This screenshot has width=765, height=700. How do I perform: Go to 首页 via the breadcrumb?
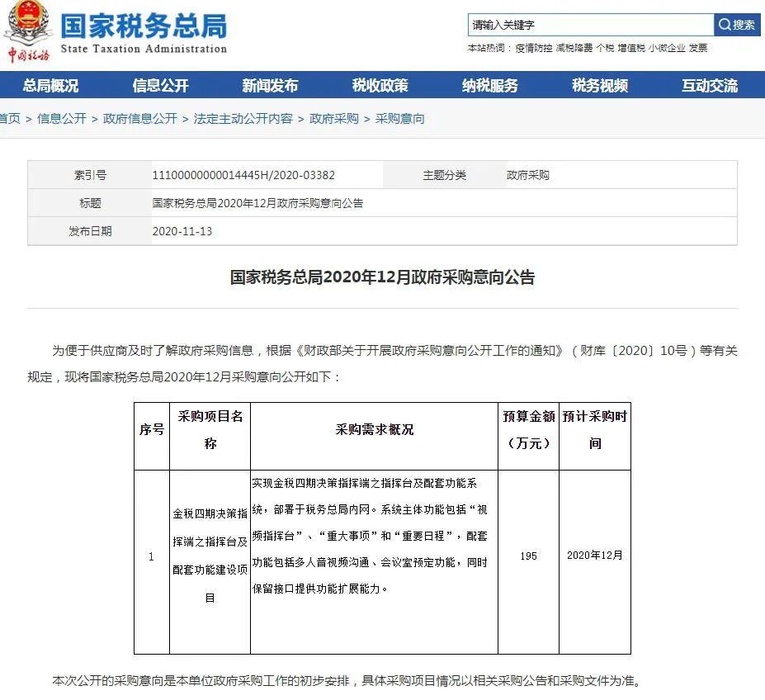pyautogui.click(x=10, y=119)
